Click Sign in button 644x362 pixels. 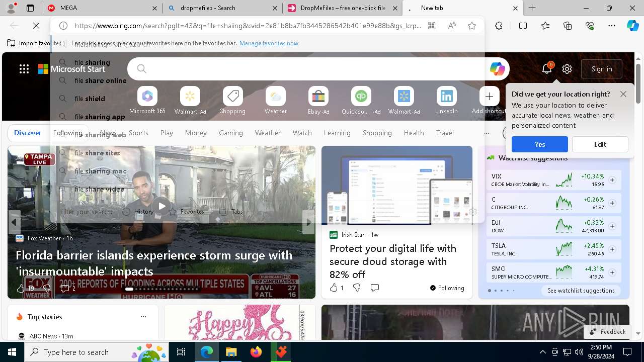click(602, 69)
